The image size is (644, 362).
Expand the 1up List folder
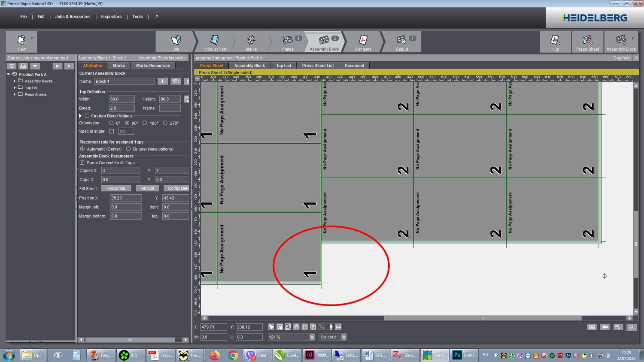click(x=15, y=88)
